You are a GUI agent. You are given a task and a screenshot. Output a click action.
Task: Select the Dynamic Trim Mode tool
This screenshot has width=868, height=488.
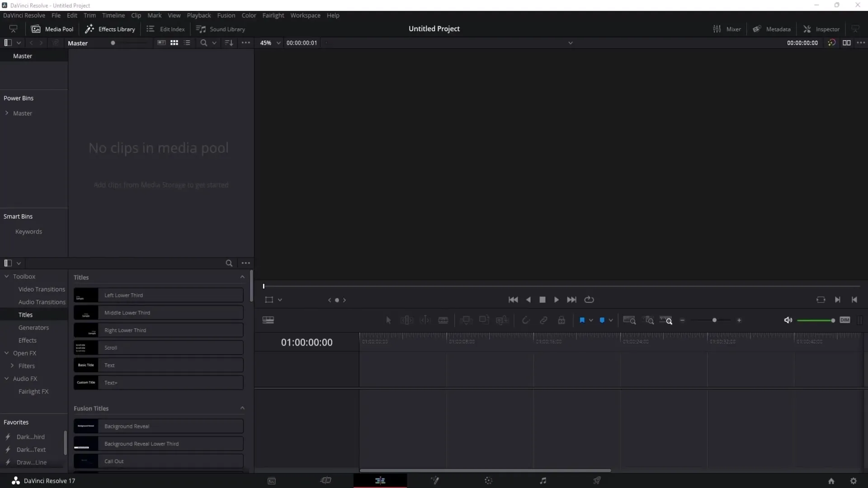tap(425, 320)
